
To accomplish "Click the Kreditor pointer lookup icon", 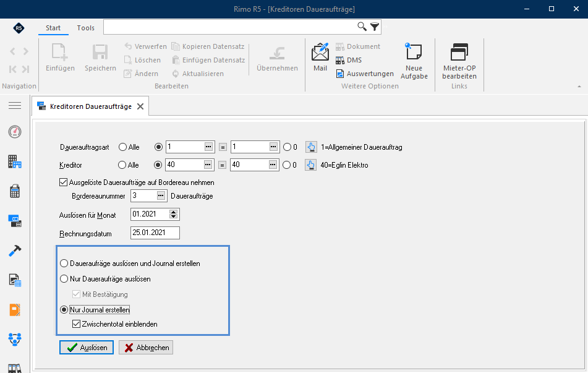I will [310, 165].
